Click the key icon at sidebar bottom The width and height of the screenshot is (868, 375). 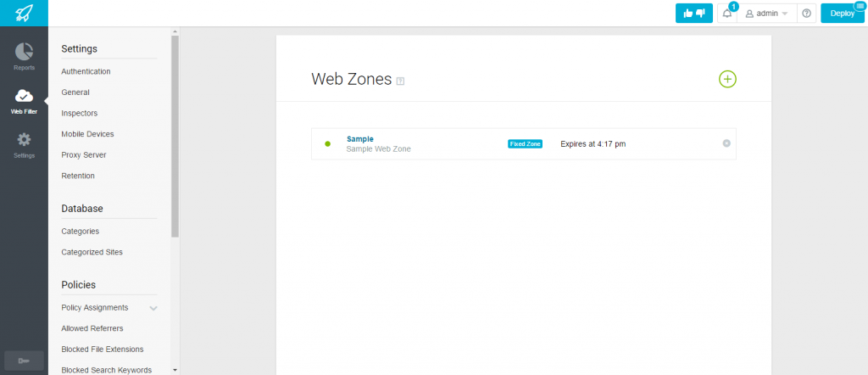(24, 361)
